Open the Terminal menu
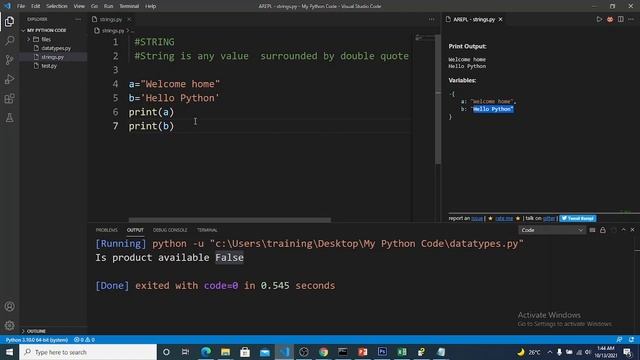Viewport: 640px width, 360px height. (129, 6)
